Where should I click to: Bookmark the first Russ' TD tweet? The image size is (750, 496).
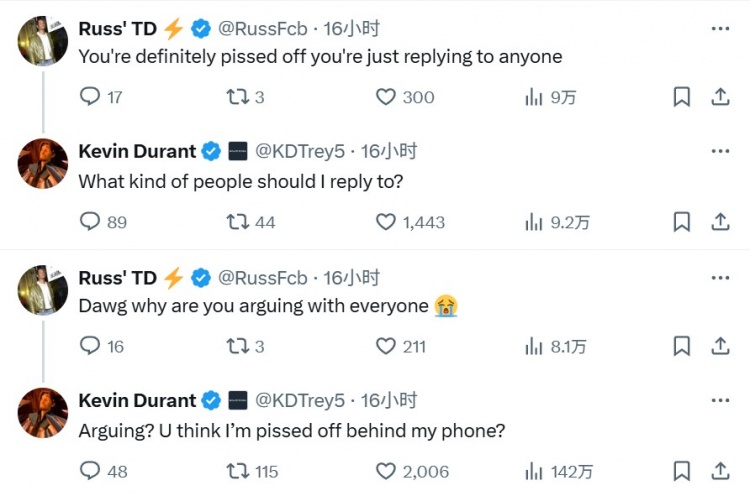click(x=681, y=97)
